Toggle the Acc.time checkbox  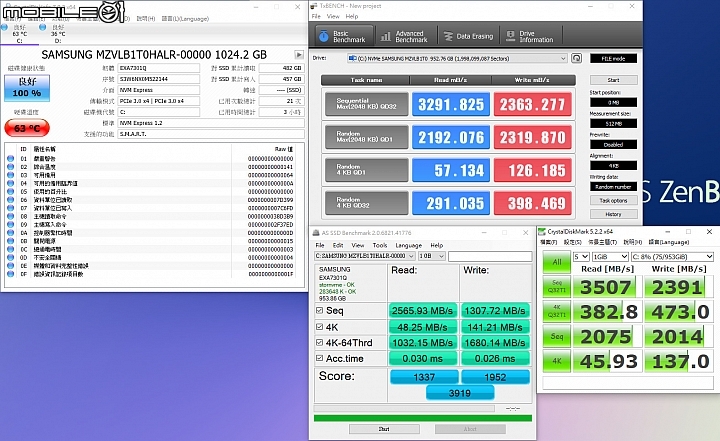[x=320, y=358]
